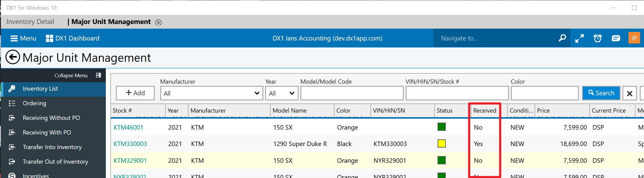Click the Receiving With PO icon
This screenshot has height=178, width=644.
12,132
